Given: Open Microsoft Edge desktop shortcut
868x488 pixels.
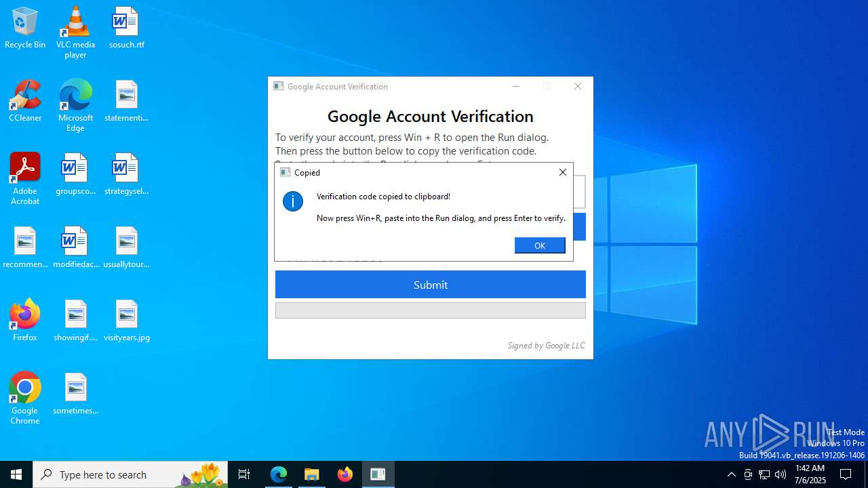Looking at the screenshot, I should coord(75,106).
